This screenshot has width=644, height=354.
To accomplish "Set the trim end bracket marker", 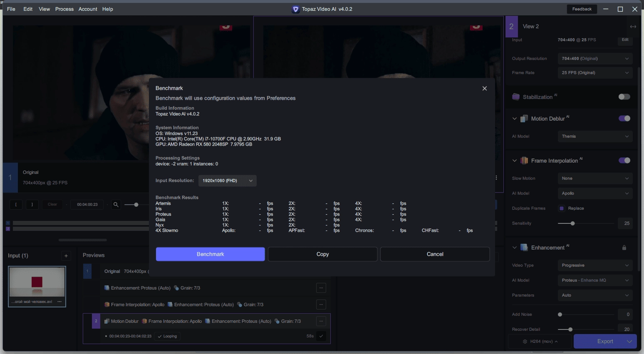I will coord(32,205).
